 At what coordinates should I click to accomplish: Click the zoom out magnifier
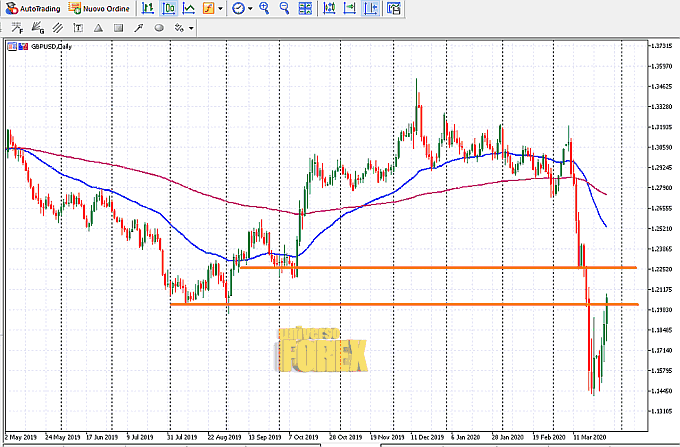click(285, 8)
